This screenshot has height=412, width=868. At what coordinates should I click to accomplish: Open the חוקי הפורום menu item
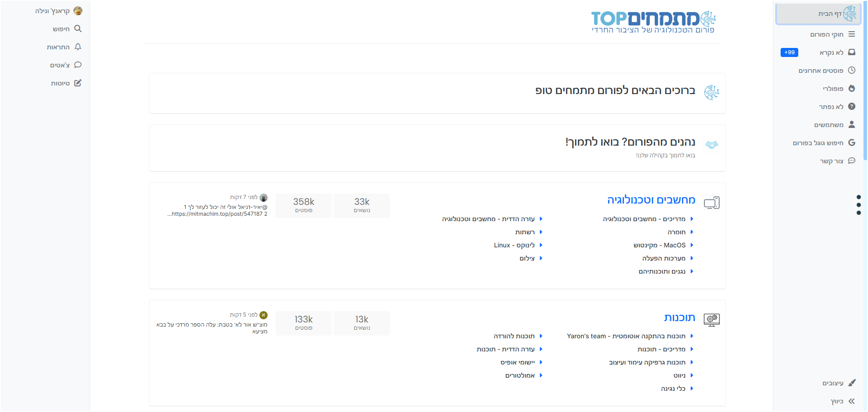tap(852, 34)
